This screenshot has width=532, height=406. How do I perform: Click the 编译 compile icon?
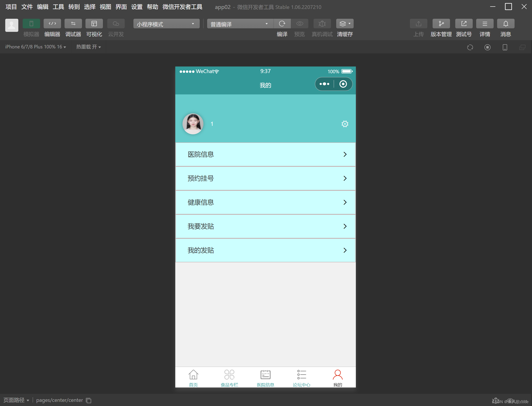tap(282, 24)
